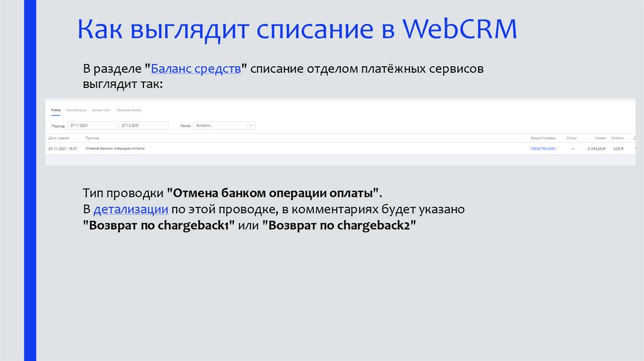The height and width of the screenshot is (361, 644).
Task: Click the slide title "Как выглядит списание в WebCRM"
Action: click(297, 30)
